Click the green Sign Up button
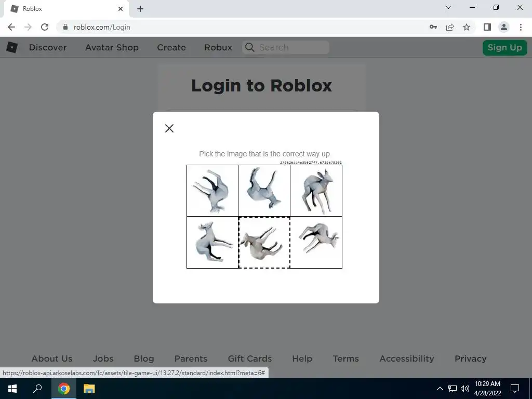The height and width of the screenshot is (399, 532). tap(505, 47)
